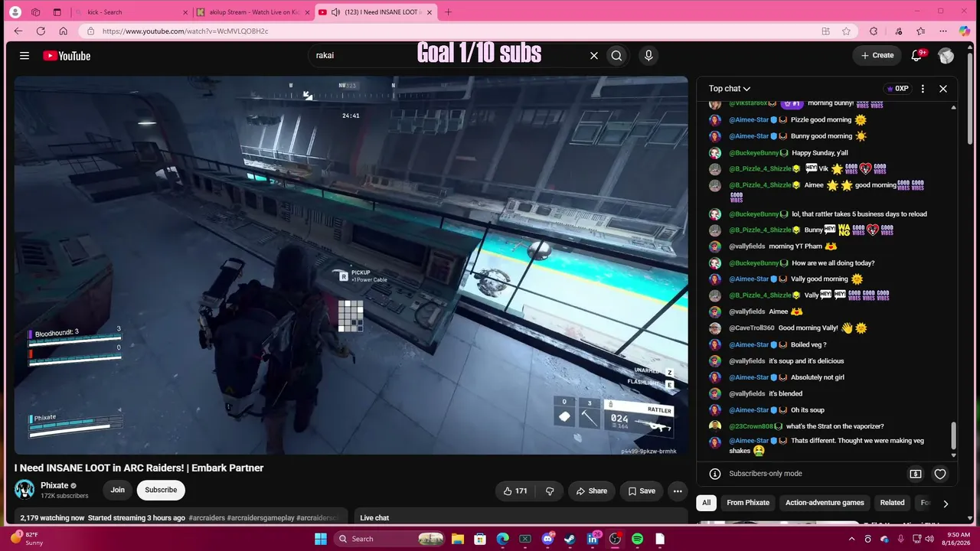Open the subscribers-only mode info icon
Image resolution: width=980 pixels, height=551 pixels.
click(x=714, y=474)
